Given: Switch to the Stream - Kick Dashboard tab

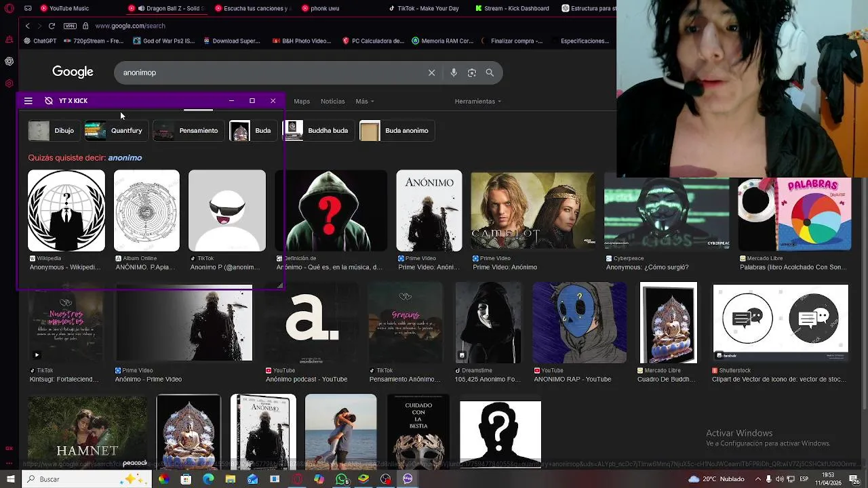Looking at the screenshot, I should pos(513,8).
